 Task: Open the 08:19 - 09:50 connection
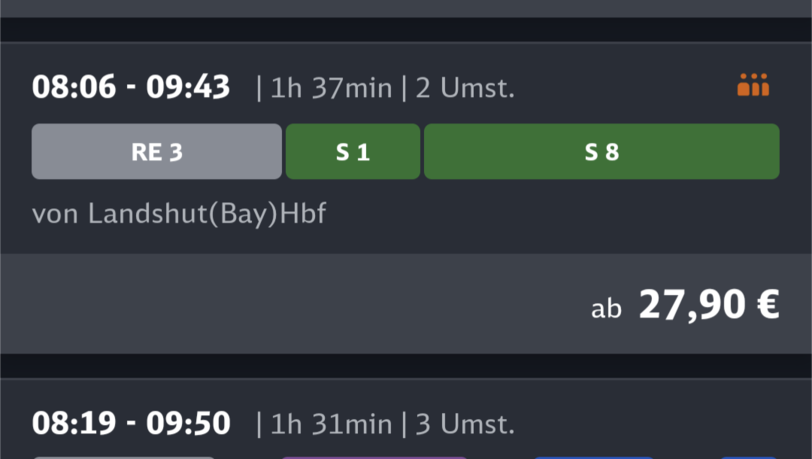(x=131, y=424)
